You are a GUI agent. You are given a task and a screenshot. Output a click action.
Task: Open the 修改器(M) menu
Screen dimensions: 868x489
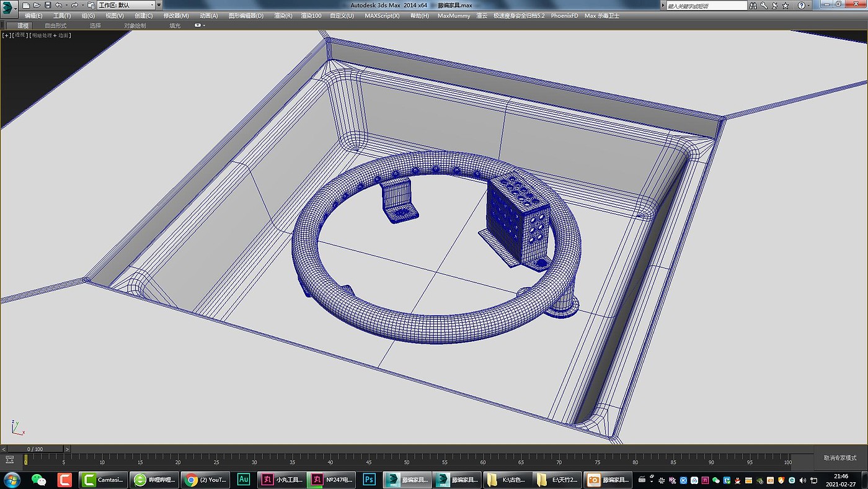click(176, 16)
